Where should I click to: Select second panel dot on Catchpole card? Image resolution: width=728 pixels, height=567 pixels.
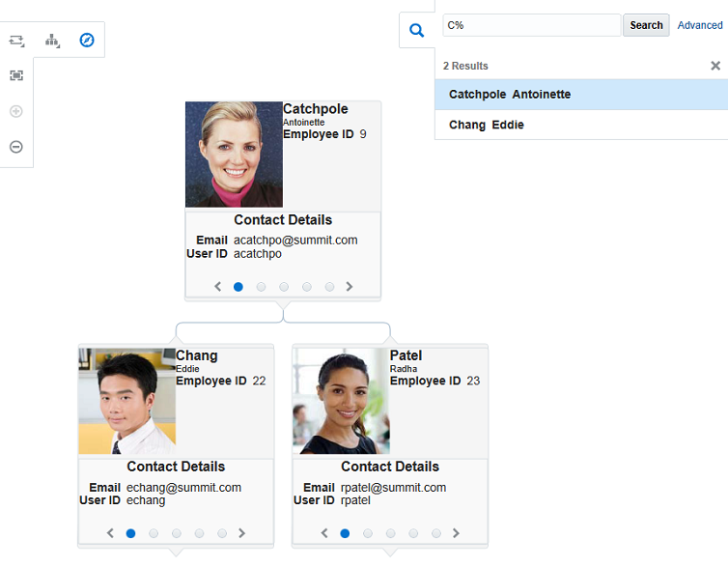(x=261, y=287)
